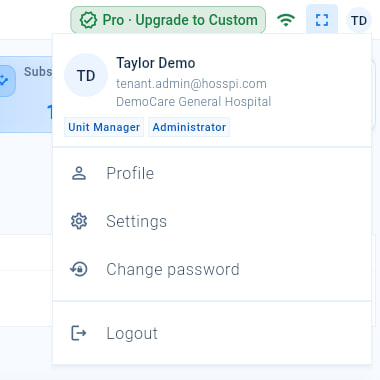This screenshot has height=380, width=380.
Task: Open Settings from the user menu
Action: pos(212,221)
